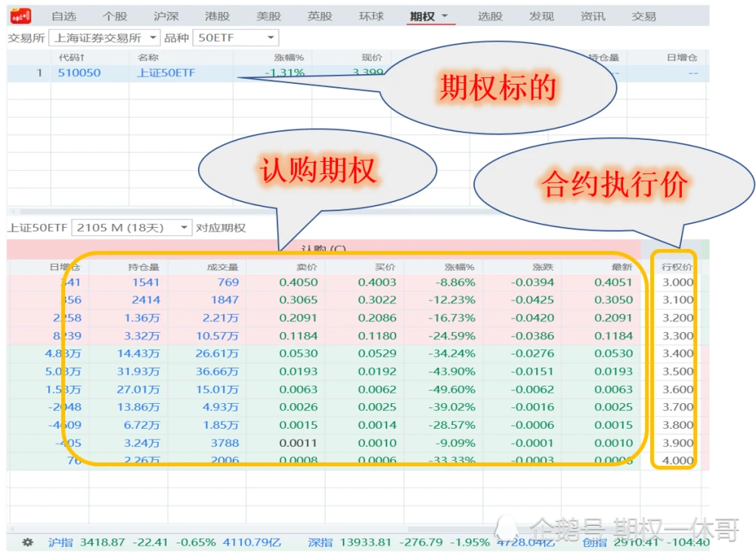Switch to the 个股 tab
This screenshot has height=556, width=756.
[x=115, y=17]
